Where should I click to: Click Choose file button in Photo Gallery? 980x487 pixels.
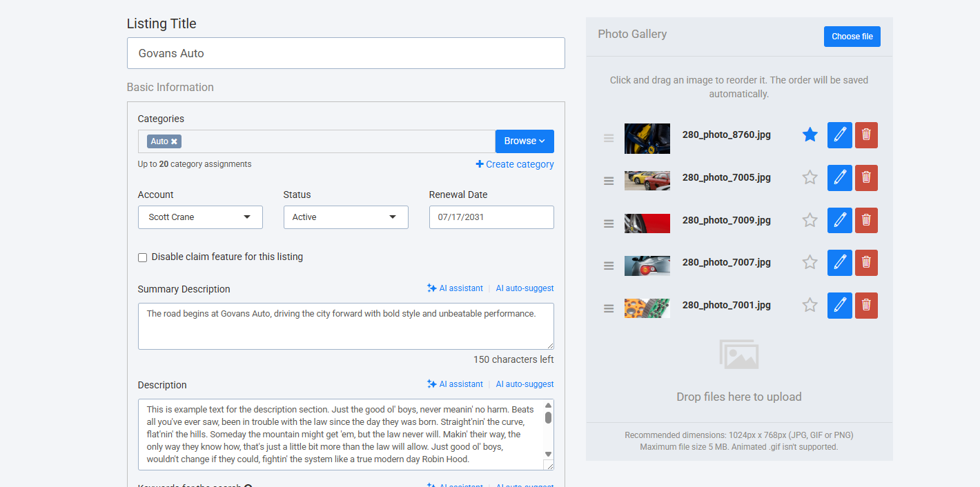click(x=852, y=37)
